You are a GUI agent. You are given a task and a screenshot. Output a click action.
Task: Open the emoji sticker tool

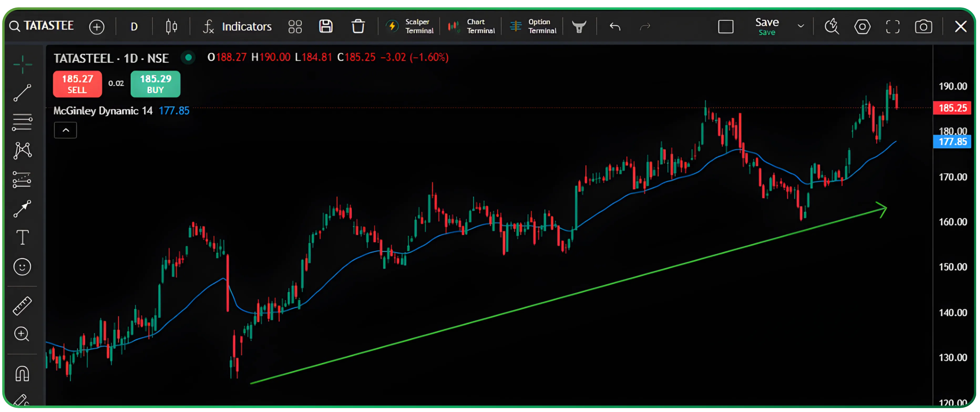click(x=22, y=267)
